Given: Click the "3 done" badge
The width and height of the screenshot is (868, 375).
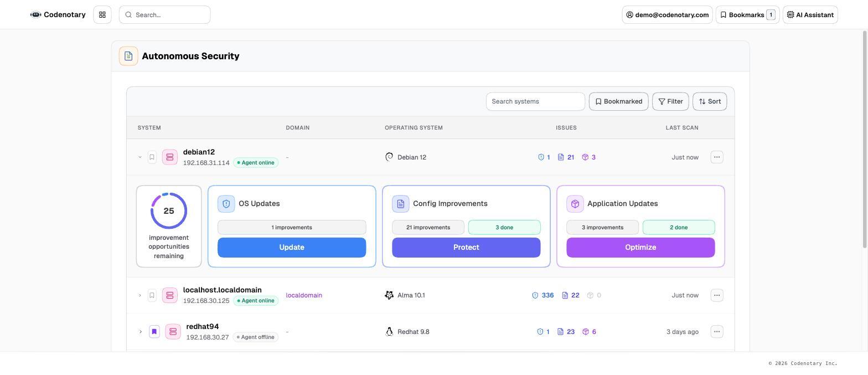Looking at the screenshot, I should point(504,228).
